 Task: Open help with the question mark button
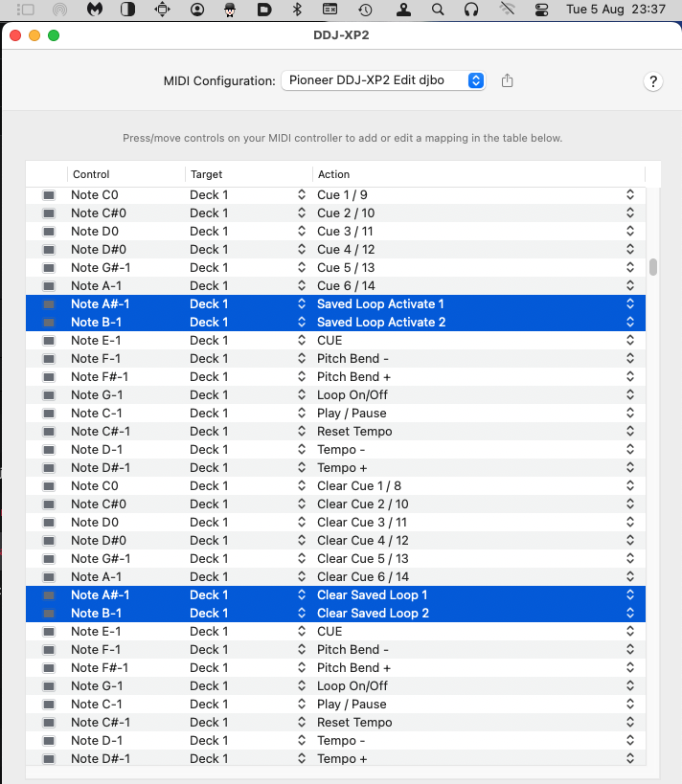pyautogui.click(x=652, y=81)
